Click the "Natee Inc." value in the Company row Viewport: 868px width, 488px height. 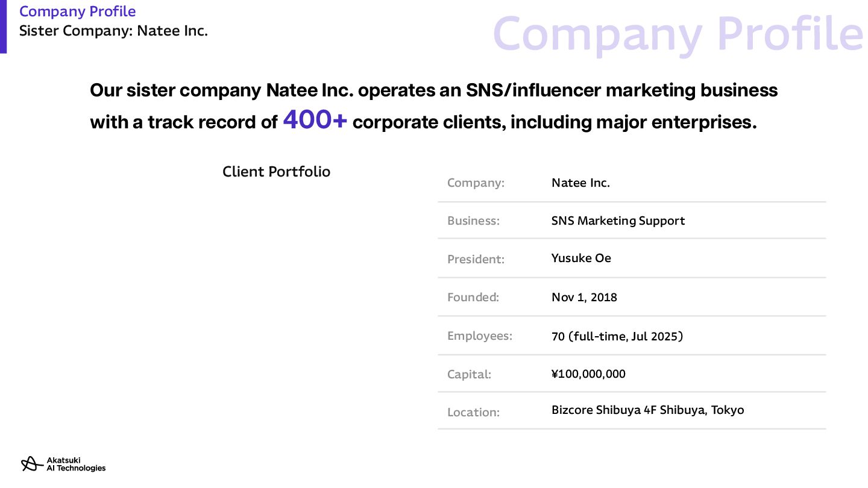[580, 183]
